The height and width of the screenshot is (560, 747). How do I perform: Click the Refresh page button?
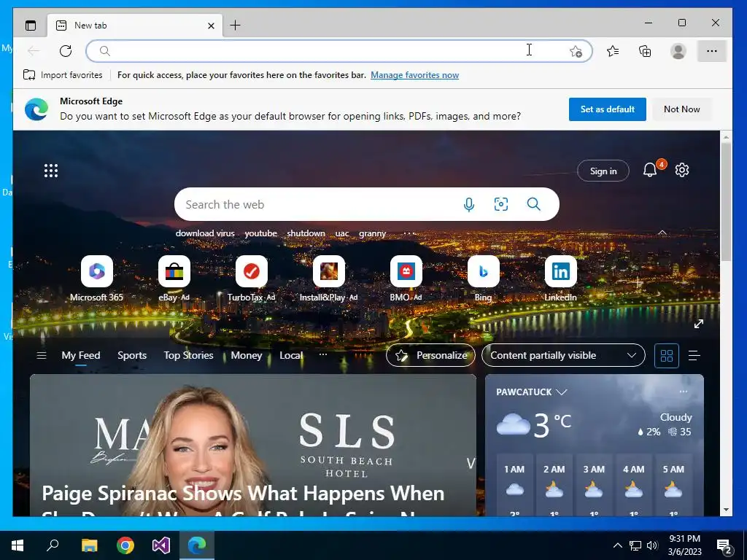click(66, 51)
